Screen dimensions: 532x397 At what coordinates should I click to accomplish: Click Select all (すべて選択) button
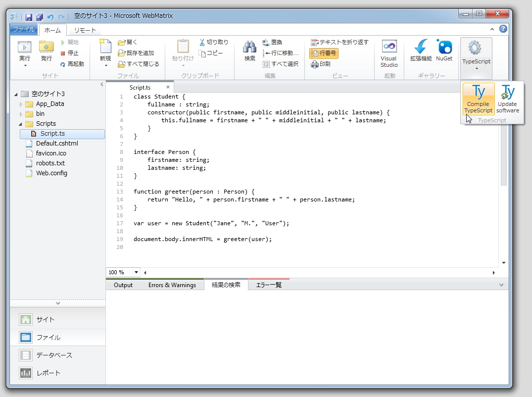(x=281, y=64)
